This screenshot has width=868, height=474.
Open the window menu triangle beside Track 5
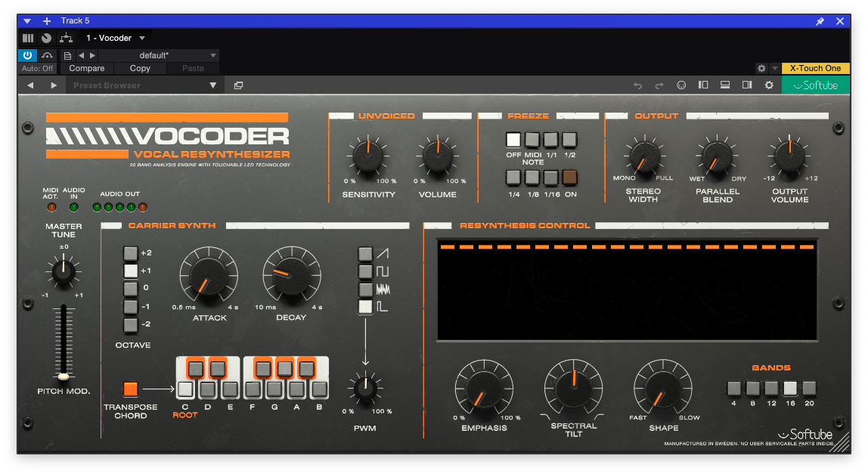27,21
